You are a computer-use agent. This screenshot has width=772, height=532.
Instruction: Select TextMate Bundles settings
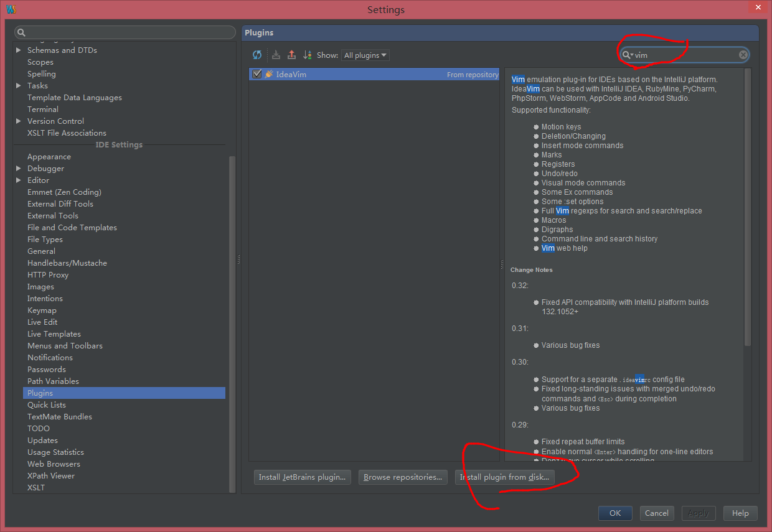[x=60, y=417]
